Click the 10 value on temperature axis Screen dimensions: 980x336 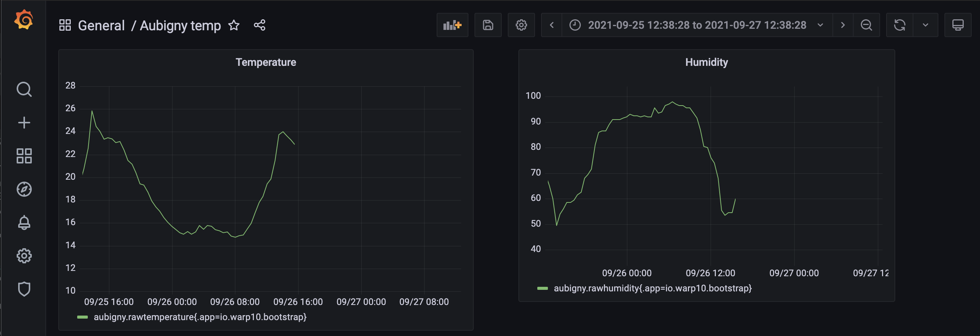tap(70, 291)
